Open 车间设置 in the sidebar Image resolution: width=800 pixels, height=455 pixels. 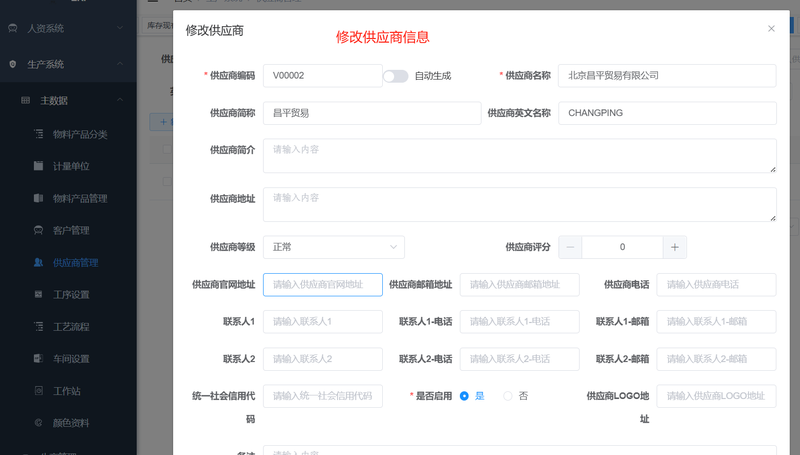(x=71, y=359)
